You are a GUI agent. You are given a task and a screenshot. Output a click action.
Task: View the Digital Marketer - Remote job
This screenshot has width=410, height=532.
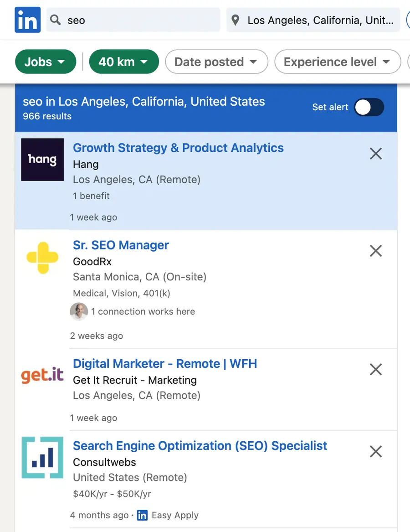165,363
